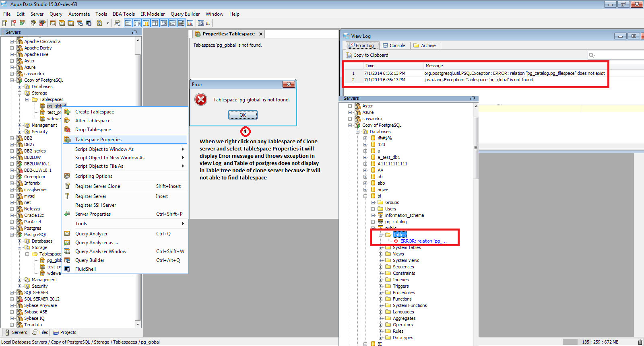Screen dimensions: 644x346
Task: Click the search magnifier icon in View Log
Action: pos(592,55)
